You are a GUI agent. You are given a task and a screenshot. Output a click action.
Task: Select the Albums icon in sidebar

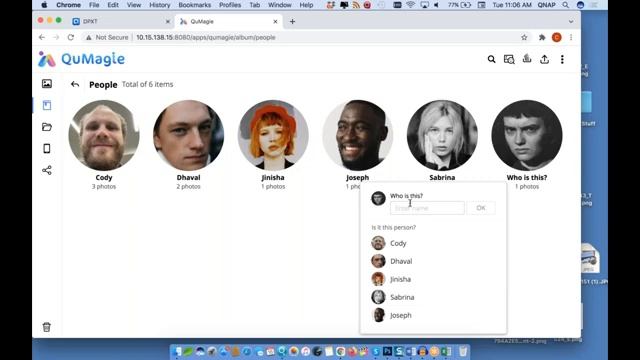pyautogui.click(x=47, y=105)
